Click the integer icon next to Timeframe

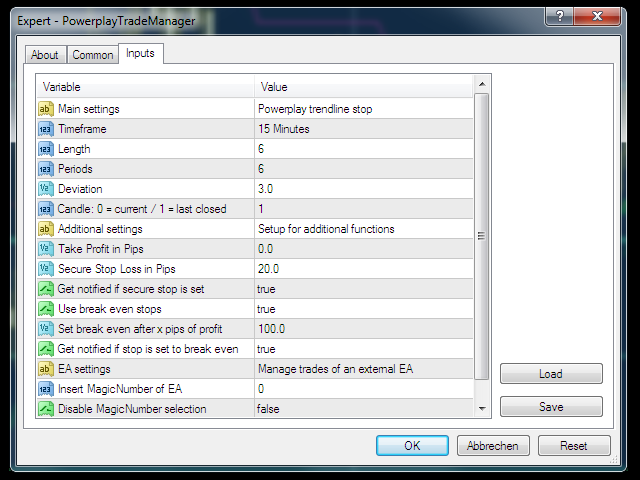point(46,129)
